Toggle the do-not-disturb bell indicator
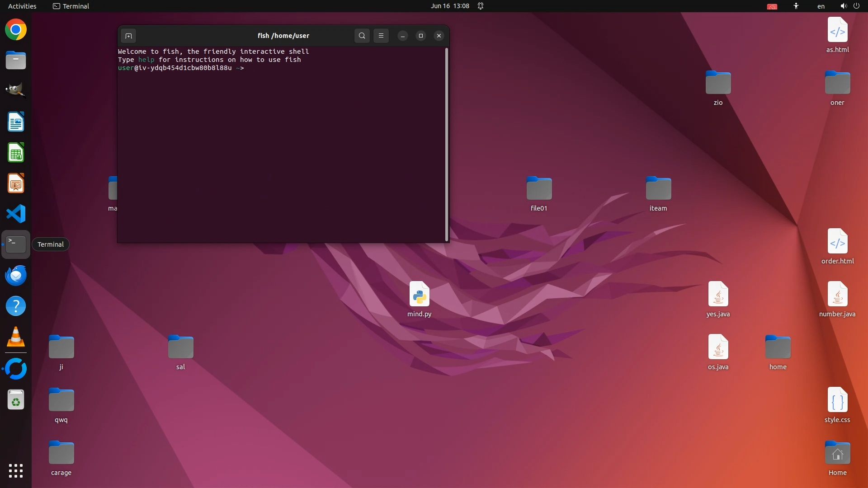Viewport: 868px width, 488px height. (481, 6)
